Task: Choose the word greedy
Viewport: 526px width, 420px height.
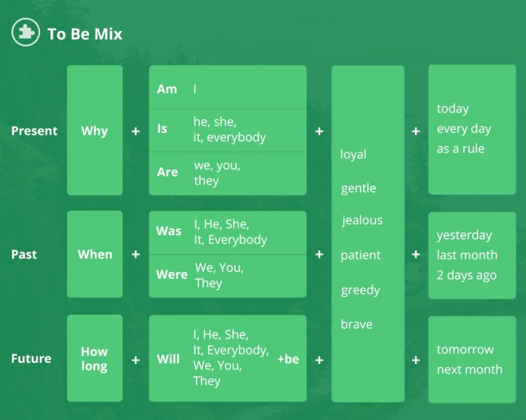Action: 360,290
